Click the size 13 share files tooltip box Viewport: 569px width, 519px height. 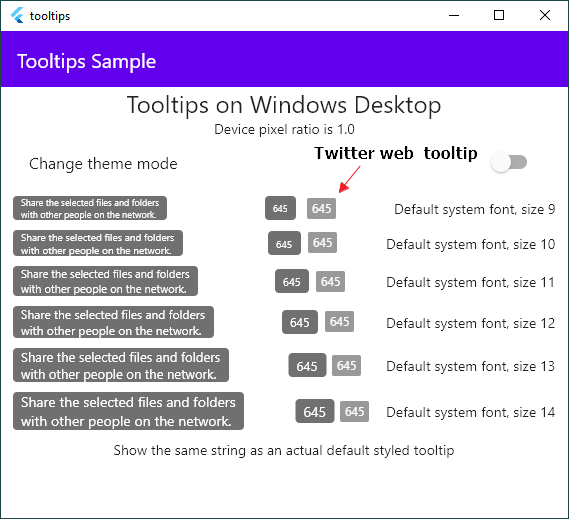(x=121, y=365)
